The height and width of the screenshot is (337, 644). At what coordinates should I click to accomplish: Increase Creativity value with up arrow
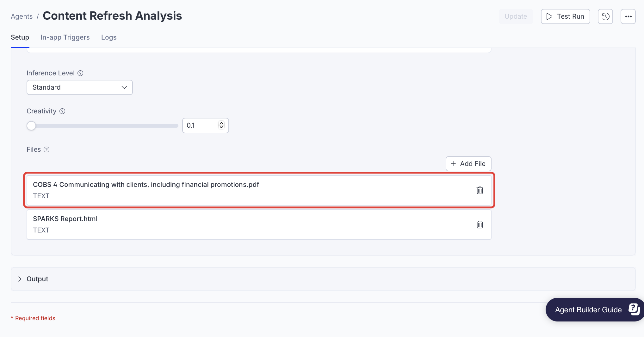(221, 123)
